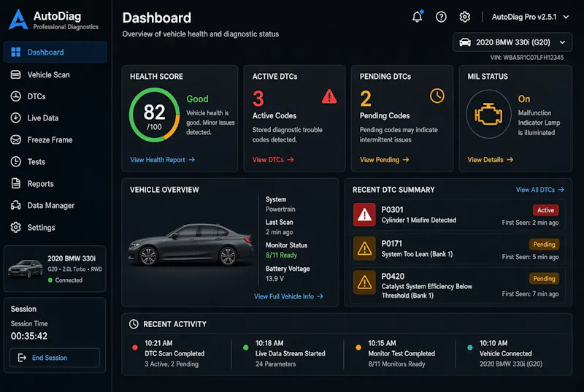This screenshot has height=392, width=584.
Task: Click the View DTCs link
Action: (x=273, y=160)
